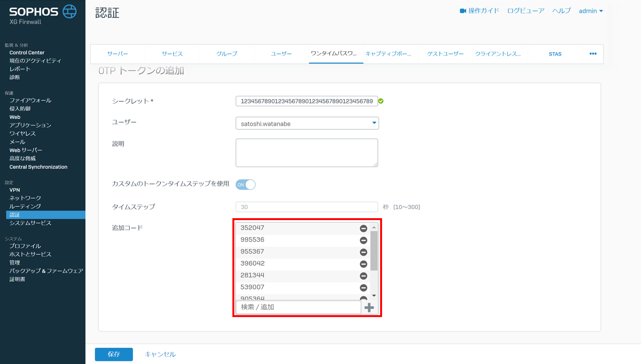Screen dimensions: 641x364
Task: Open 操作ガイド video guide
Action: pos(479,11)
